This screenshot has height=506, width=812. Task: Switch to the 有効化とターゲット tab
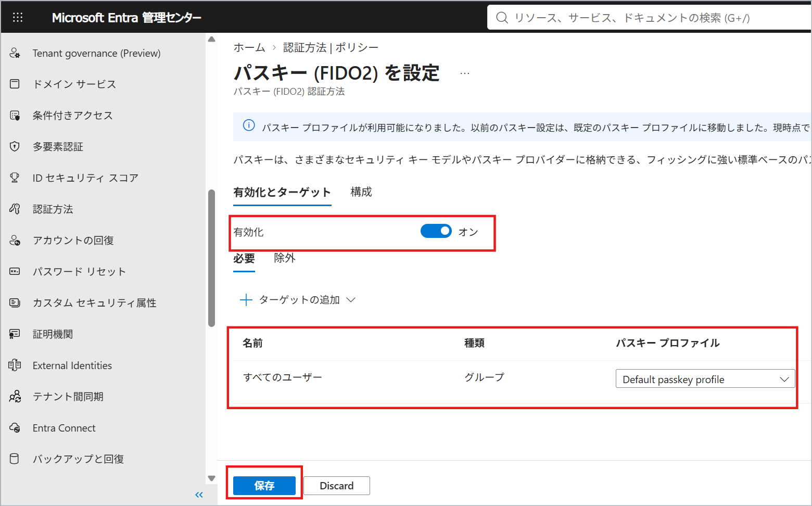[x=282, y=192]
